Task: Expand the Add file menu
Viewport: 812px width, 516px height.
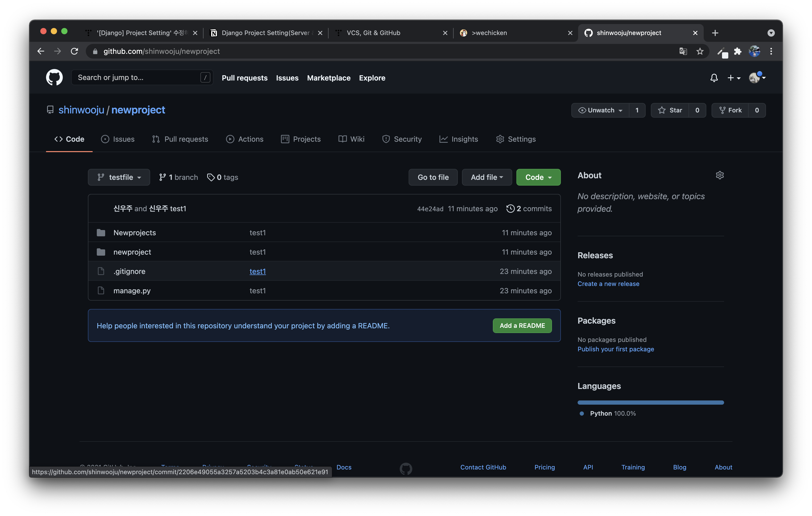Action: coord(487,177)
